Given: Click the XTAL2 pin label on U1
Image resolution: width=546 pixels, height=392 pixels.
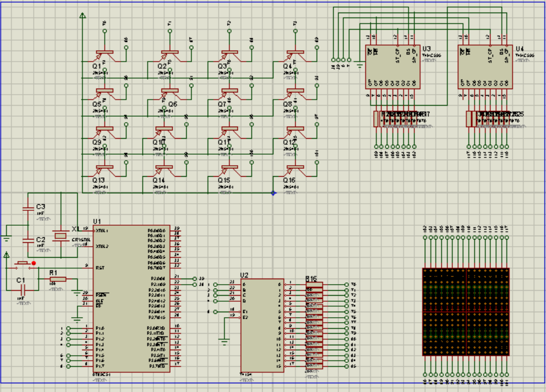Looking at the screenshot, I should pyautogui.click(x=102, y=246).
